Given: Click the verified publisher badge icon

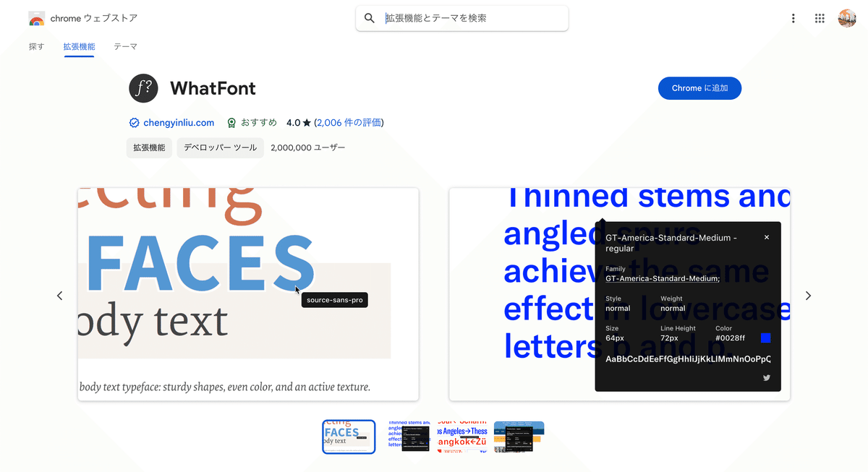Looking at the screenshot, I should (134, 123).
